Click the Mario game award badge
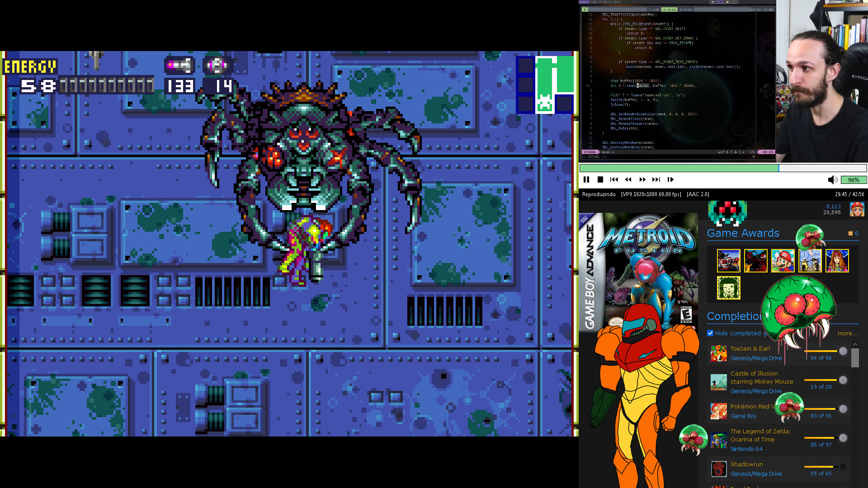868x488 pixels. point(783,261)
